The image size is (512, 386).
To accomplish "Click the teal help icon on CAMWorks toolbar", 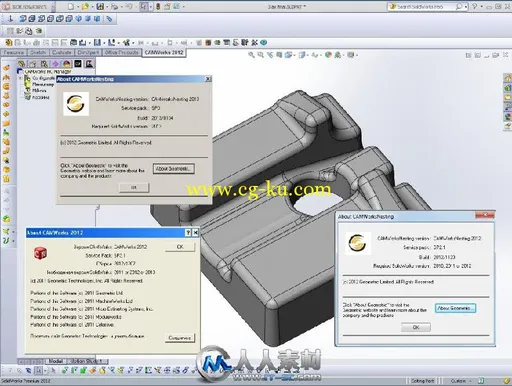I will coord(264,42).
